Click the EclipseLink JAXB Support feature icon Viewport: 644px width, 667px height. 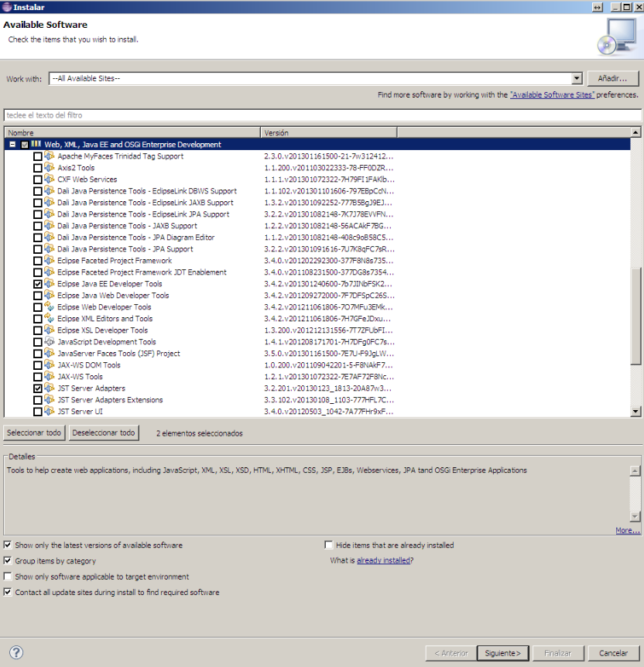tap(50, 203)
